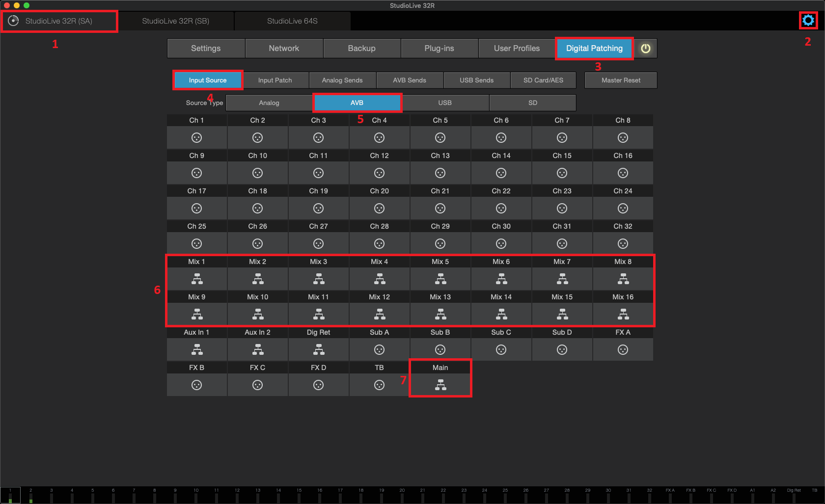This screenshot has height=504, width=825.
Task: Click the FX B header label
Action: click(196, 368)
